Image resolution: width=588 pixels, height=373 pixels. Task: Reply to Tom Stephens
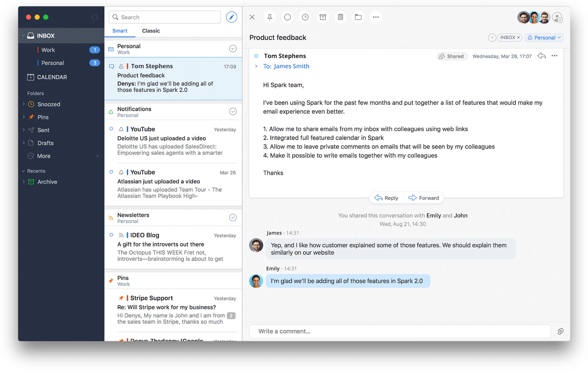coord(386,198)
